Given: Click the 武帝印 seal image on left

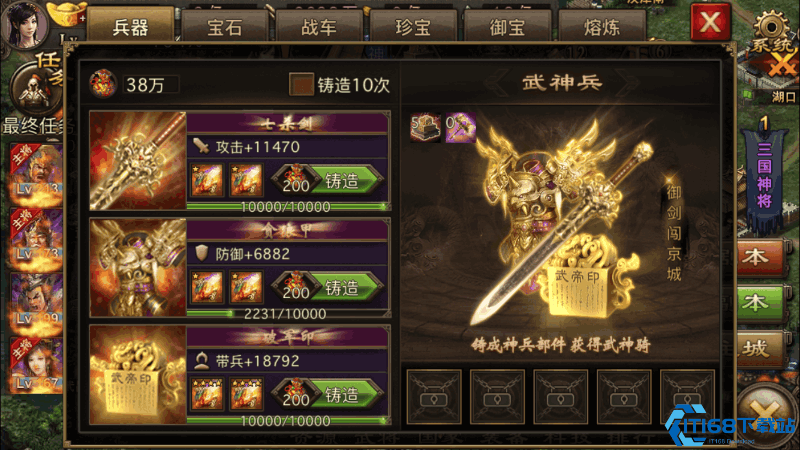Looking at the screenshot, I should coord(138,375).
